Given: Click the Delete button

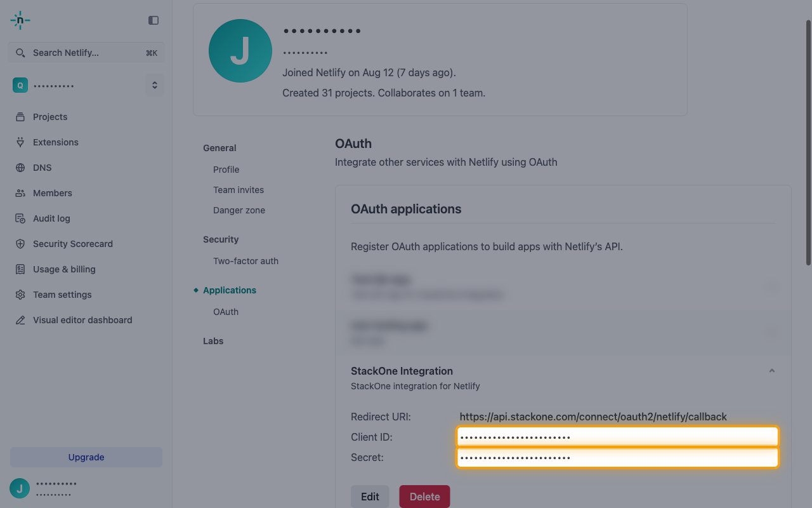Looking at the screenshot, I should pyautogui.click(x=424, y=497).
